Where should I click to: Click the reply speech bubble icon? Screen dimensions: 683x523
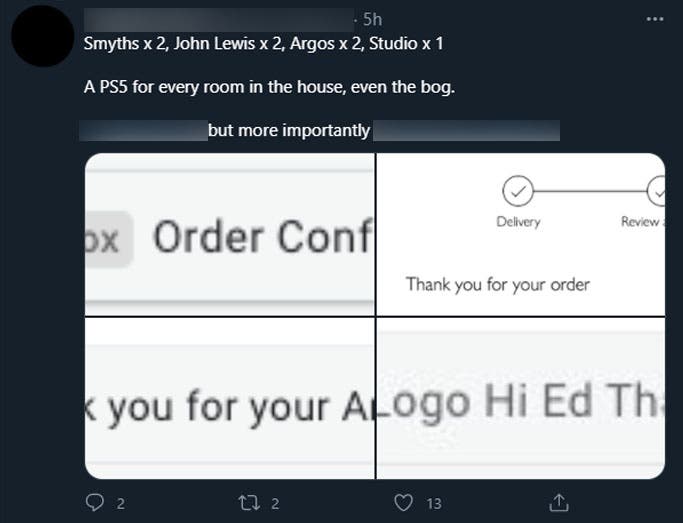[x=95, y=503]
